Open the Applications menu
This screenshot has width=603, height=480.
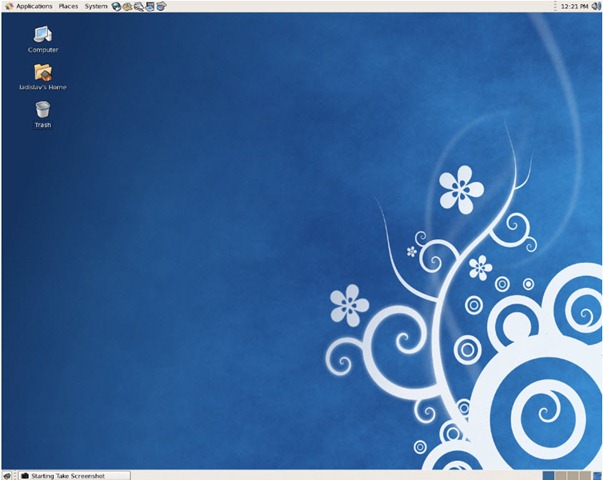point(29,6)
